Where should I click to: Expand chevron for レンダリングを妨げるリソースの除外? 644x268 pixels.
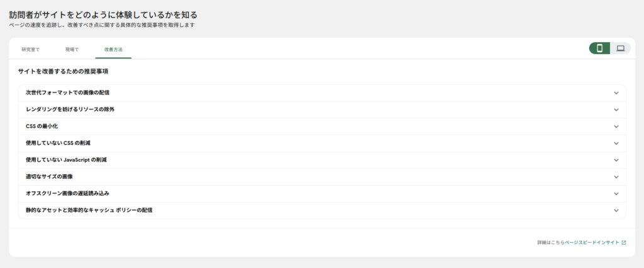(616, 109)
